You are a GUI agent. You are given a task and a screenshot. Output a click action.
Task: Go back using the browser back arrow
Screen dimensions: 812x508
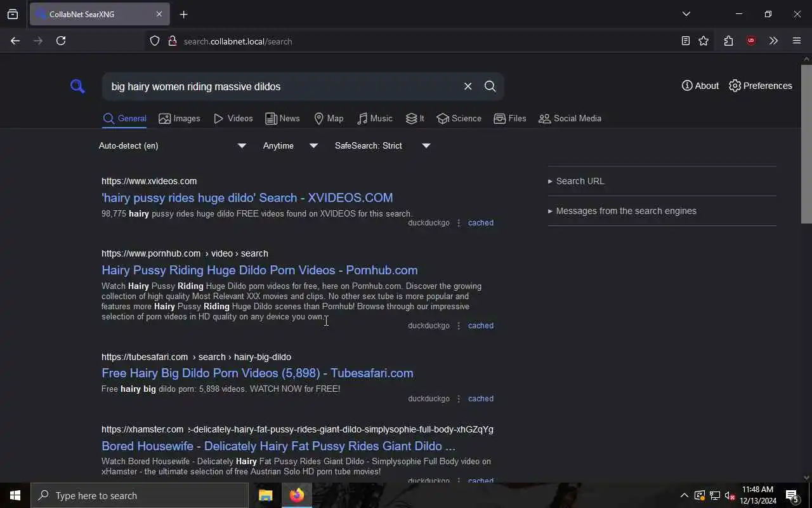tap(15, 41)
